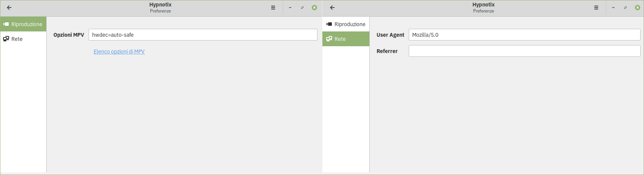Select Rete tab in left window

tap(23, 39)
